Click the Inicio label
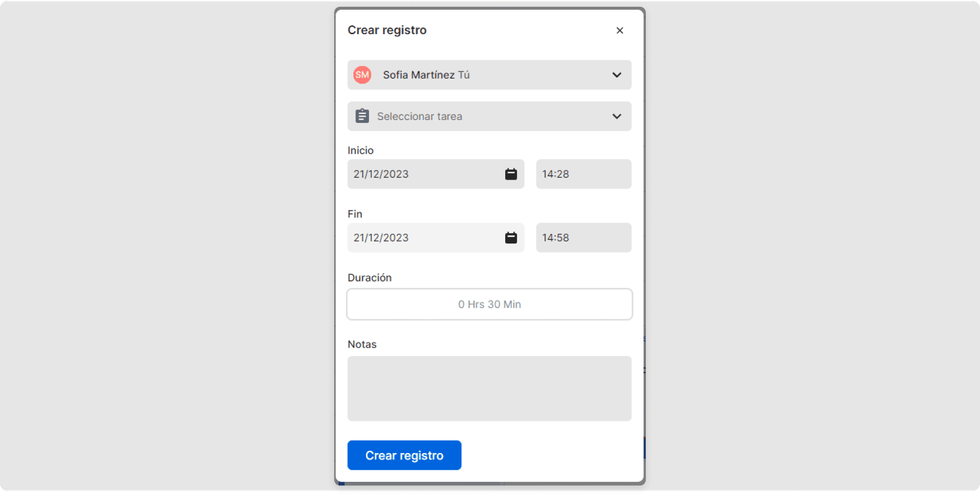 360,151
